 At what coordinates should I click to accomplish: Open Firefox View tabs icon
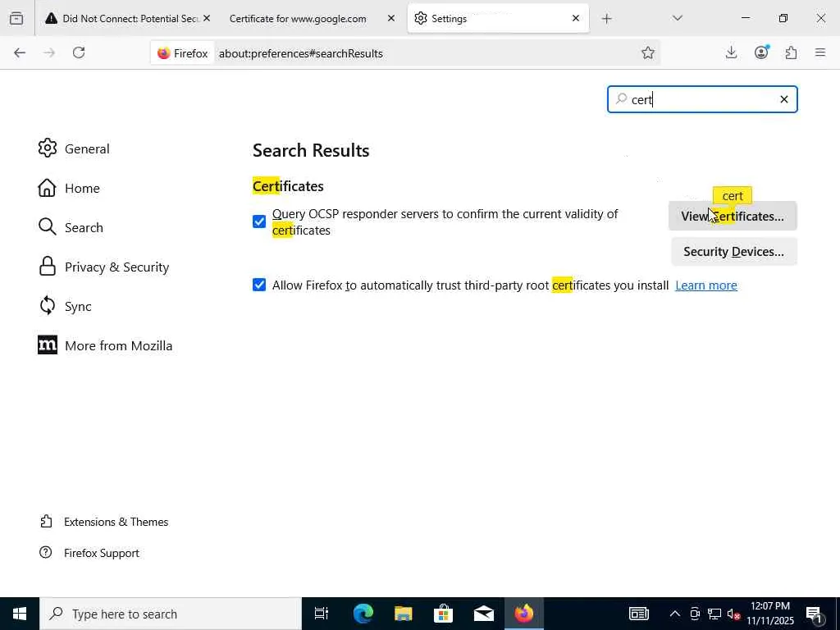(x=16, y=19)
